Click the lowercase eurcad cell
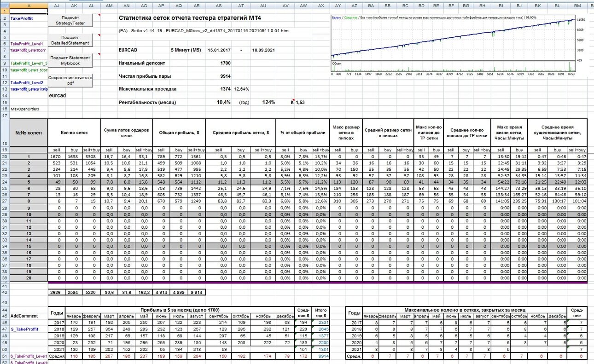The width and height of the screenshot is (594, 364). coord(58,96)
